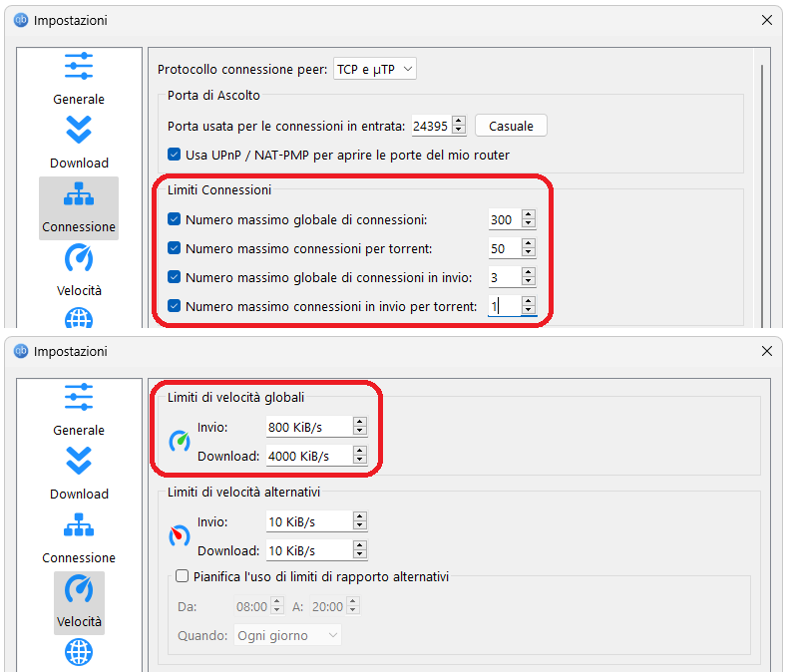The height and width of the screenshot is (672, 790).
Task: Open Download section in lower window sidebar
Action: pyautogui.click(x=79, y=474)
